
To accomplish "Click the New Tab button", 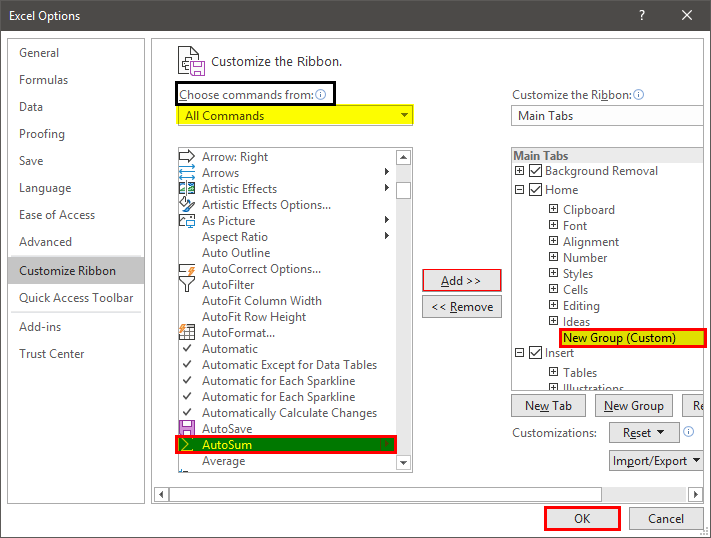I will pyautogui.click(x=548, y=405).
